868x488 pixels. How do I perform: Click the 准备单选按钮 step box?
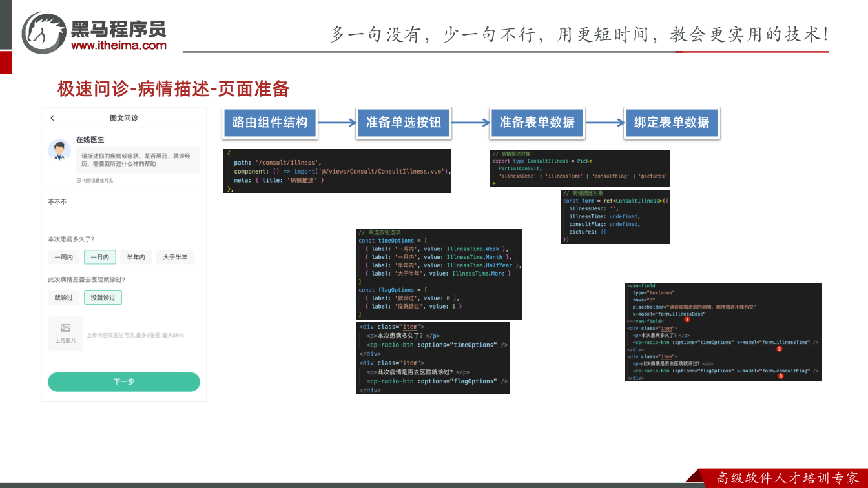[x=404, y=123]
